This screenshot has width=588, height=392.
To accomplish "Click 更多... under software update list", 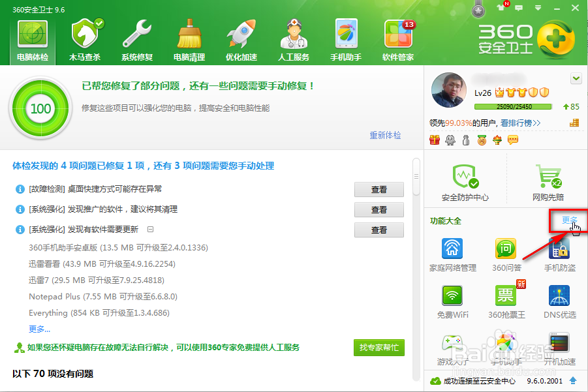I will pos(39,329).
